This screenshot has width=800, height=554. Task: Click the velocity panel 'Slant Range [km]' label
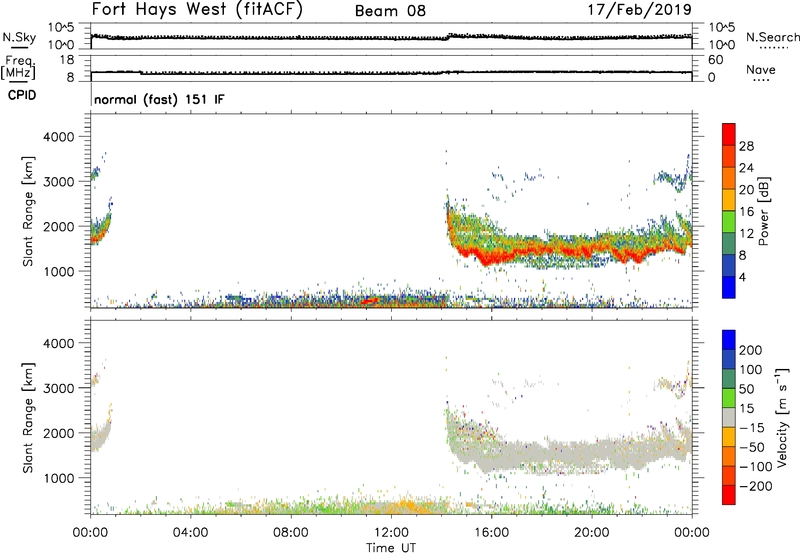[28, 418]
